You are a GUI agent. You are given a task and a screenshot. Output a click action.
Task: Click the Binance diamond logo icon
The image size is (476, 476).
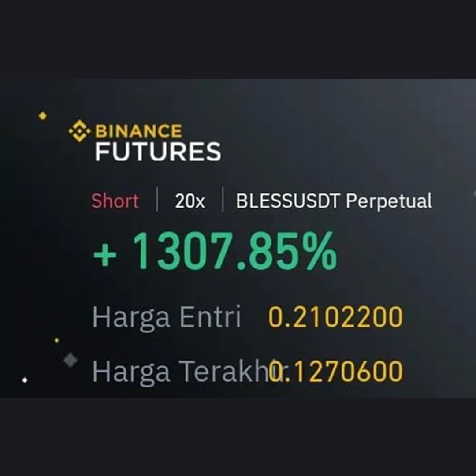point(79,131)
